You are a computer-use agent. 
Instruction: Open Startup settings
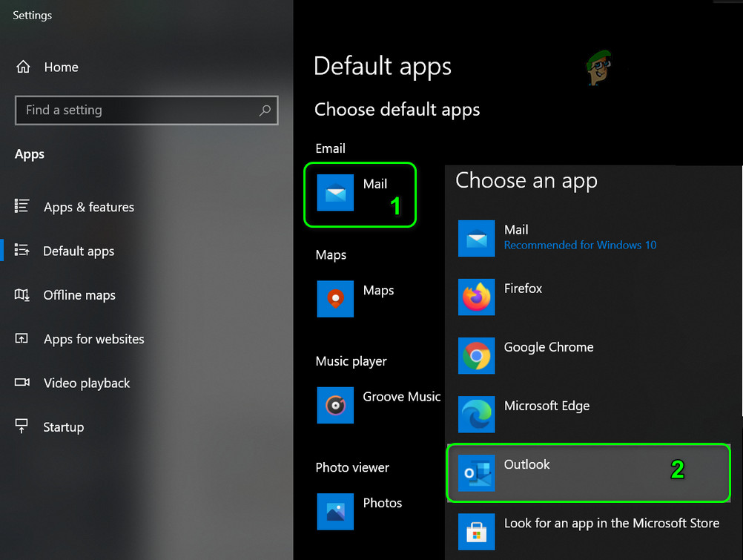click(x=64, y=427)
